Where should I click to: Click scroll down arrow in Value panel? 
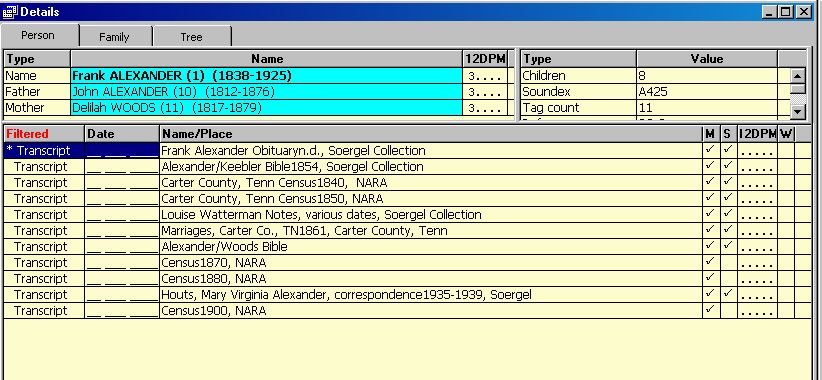click(797, 111)
